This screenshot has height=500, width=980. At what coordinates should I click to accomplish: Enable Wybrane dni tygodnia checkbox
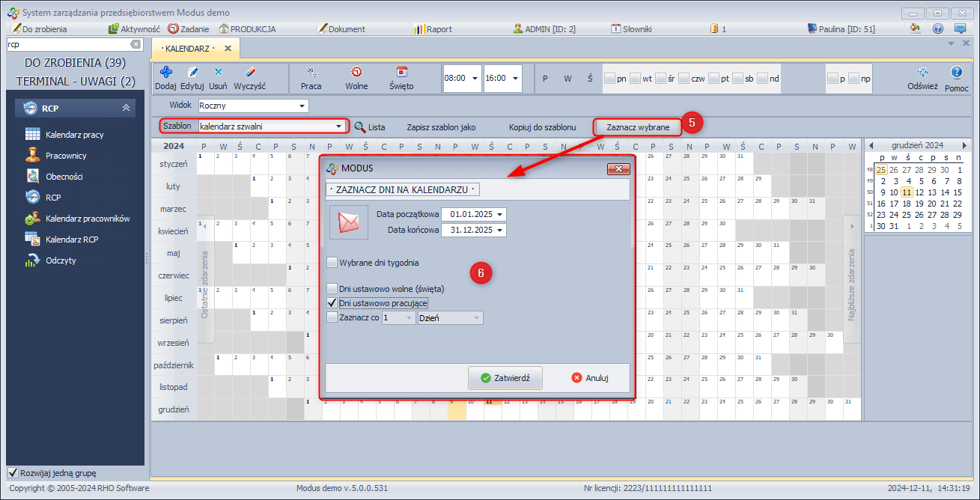pyautogui.click(x=332, y=263)
